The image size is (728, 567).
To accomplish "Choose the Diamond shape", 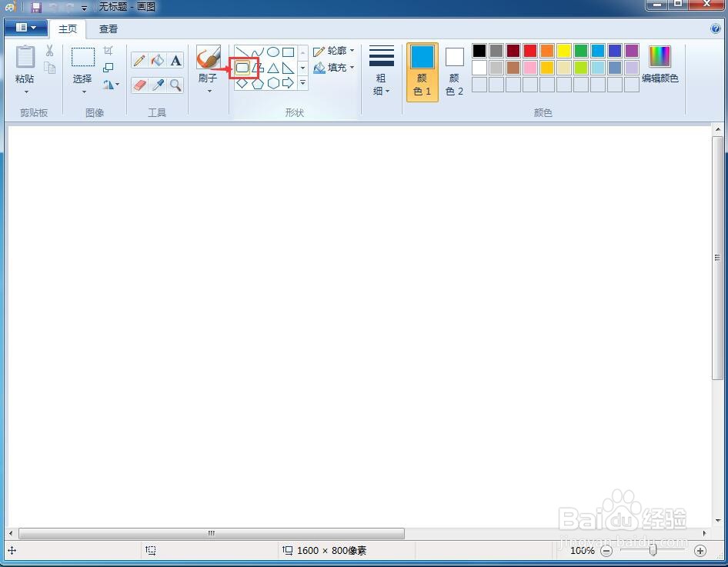I will click(x=242, y=84).
